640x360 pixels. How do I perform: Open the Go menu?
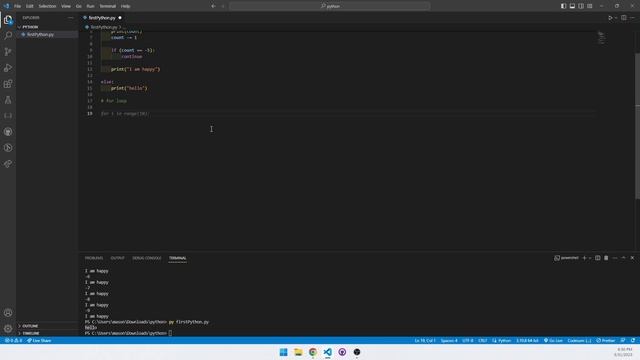click(78, 6)
